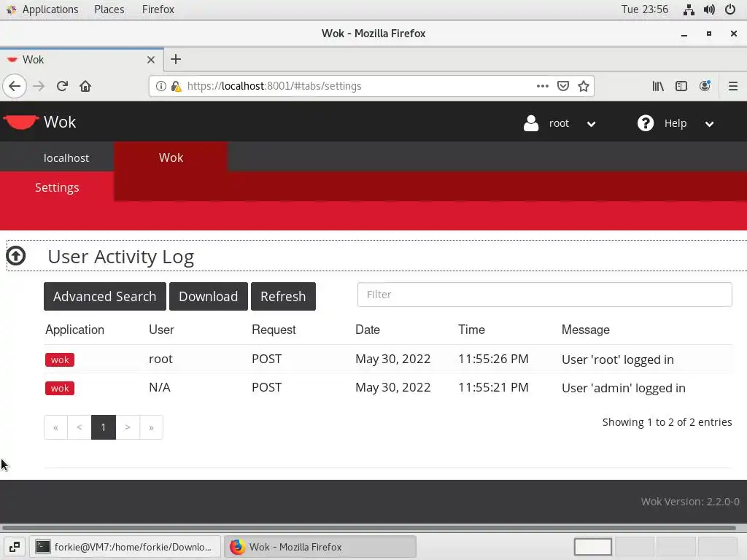Sort by the Date column header

(x=368, y=330)
